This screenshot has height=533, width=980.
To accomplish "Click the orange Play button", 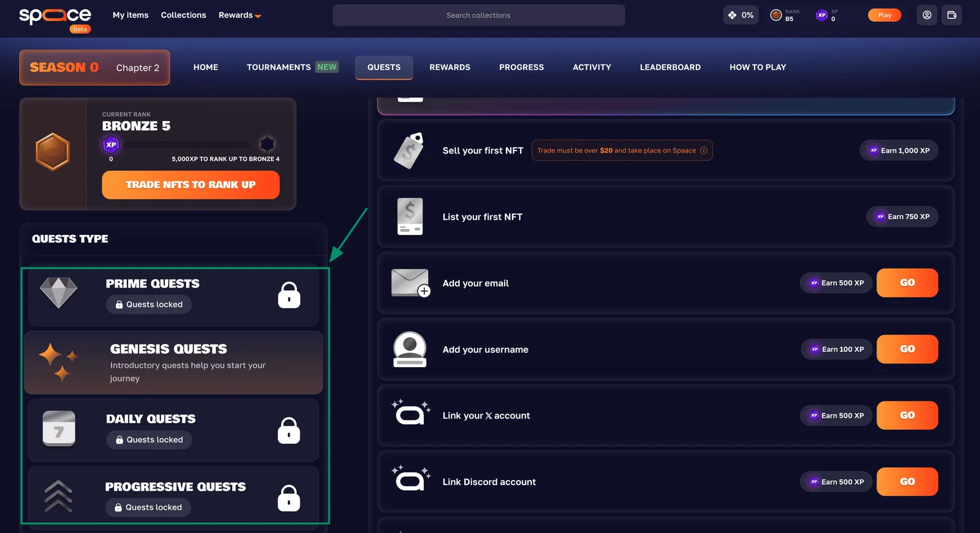I will click(884, 15).
